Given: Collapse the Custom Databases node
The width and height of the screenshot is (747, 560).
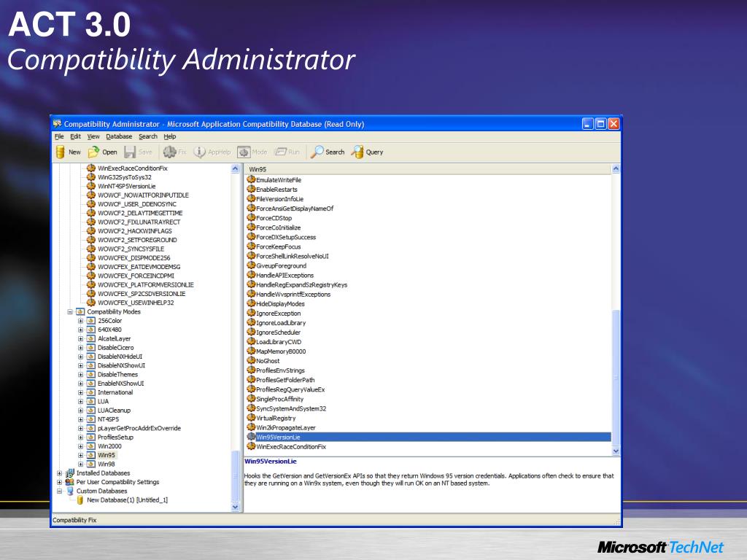Looking at the screenshot, I should click(60, 491).
